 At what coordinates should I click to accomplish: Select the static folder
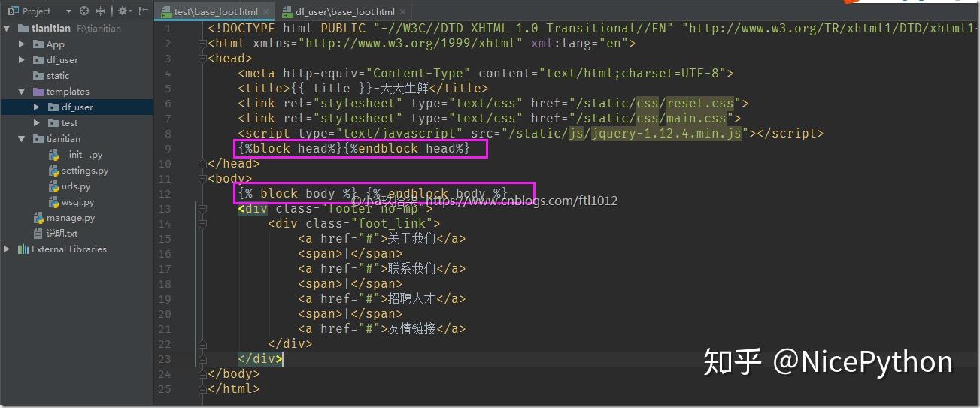click(57, 76)
